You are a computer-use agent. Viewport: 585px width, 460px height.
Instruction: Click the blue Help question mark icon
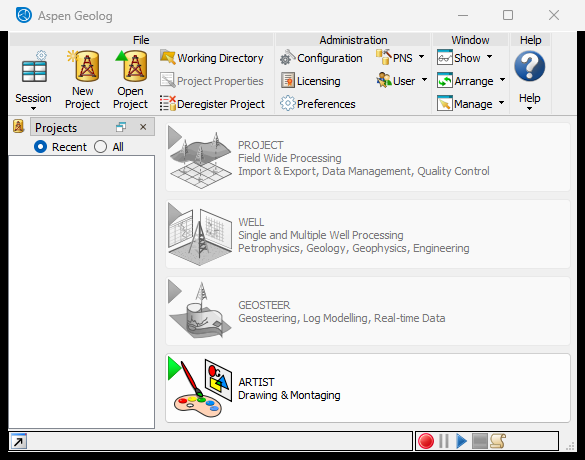tap(529, 66)
